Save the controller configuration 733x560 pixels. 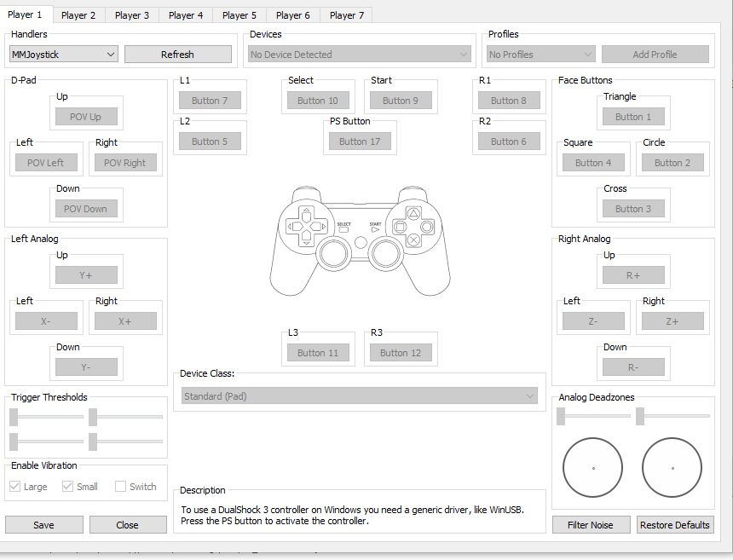(x=43, y=524)
